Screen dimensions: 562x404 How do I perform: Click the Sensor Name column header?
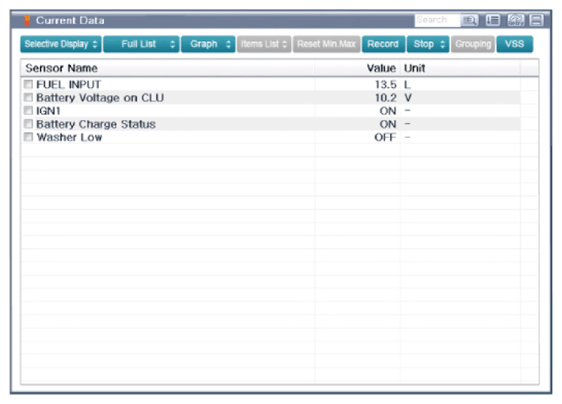coord(62,68)
